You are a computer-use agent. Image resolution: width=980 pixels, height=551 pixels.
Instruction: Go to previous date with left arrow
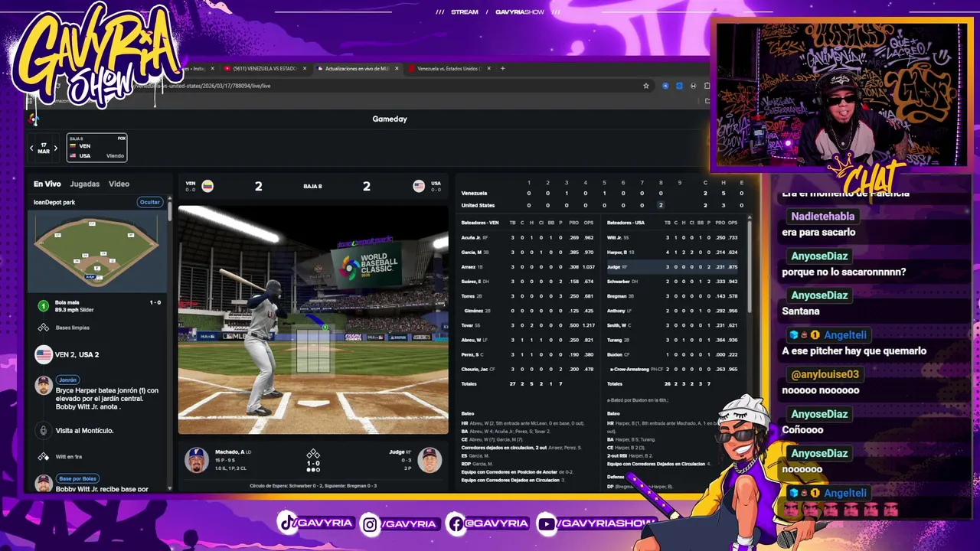click(31, 148)
